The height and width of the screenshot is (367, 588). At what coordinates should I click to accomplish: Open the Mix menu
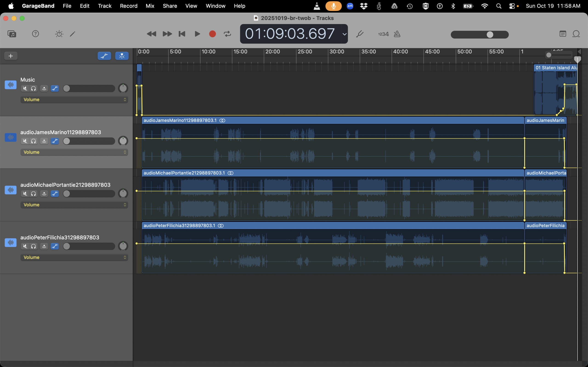pos(150,6)
